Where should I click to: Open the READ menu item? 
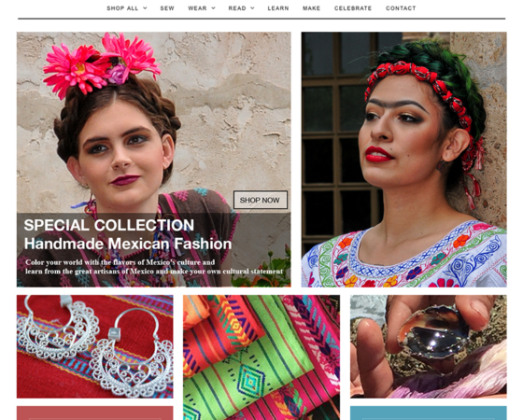pyautogui.click(x=237, y=8)
